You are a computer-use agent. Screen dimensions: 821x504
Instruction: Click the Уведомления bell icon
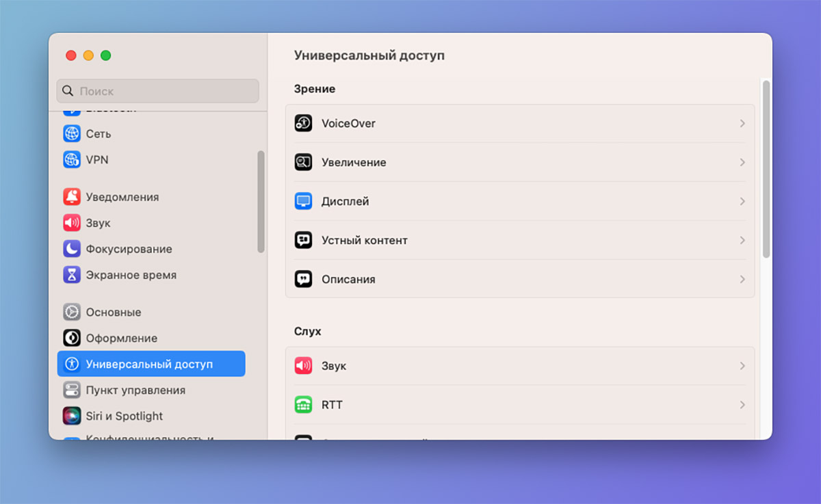tap(72, 197)
